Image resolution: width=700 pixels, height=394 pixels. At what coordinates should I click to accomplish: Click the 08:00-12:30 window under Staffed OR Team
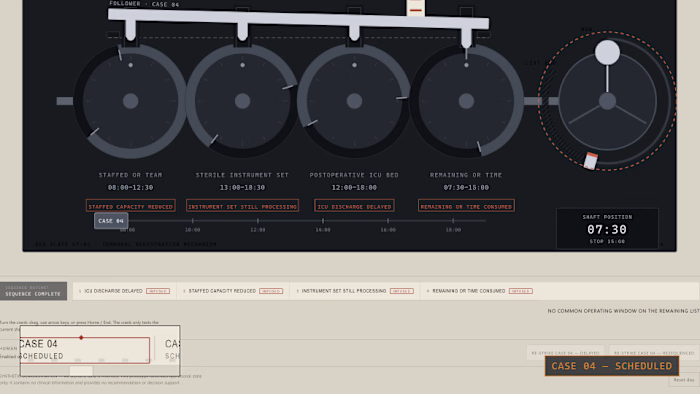[x=130, y=187]
